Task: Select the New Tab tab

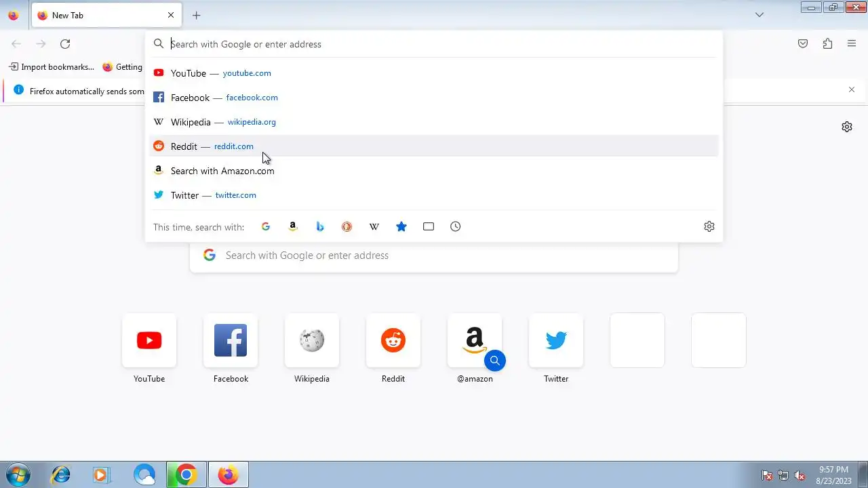Action: click(x=106, y=15)
